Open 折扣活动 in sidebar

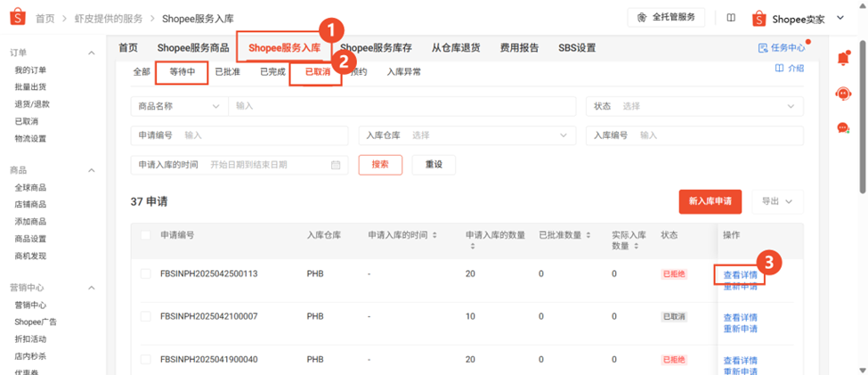[30, 339]
